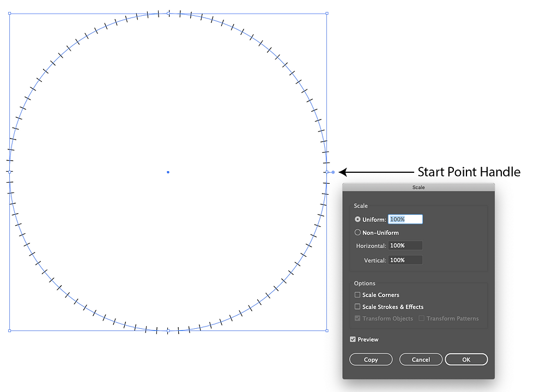This screenshot has width=534, height=392.
Task: Click the Vertical scale input field
Action: click(405, 260)
